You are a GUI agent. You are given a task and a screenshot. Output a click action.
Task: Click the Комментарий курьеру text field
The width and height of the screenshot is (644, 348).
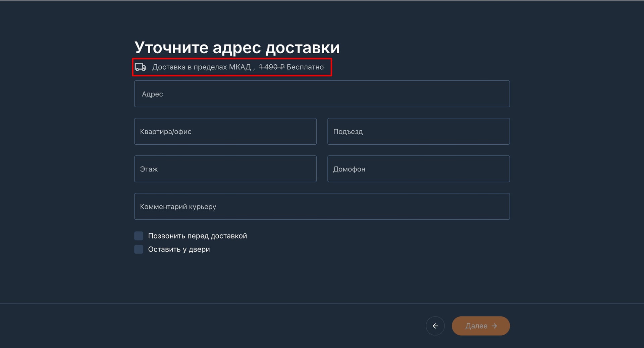pos(322,206)
